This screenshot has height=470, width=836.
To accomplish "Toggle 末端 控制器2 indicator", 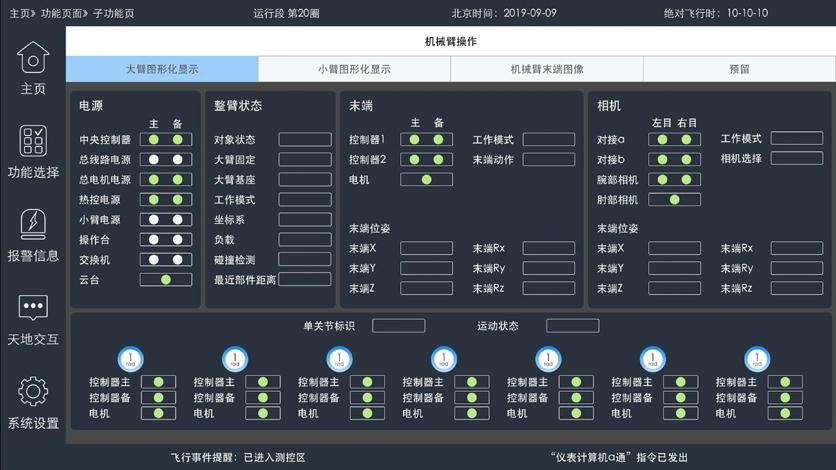I will 427,159.
